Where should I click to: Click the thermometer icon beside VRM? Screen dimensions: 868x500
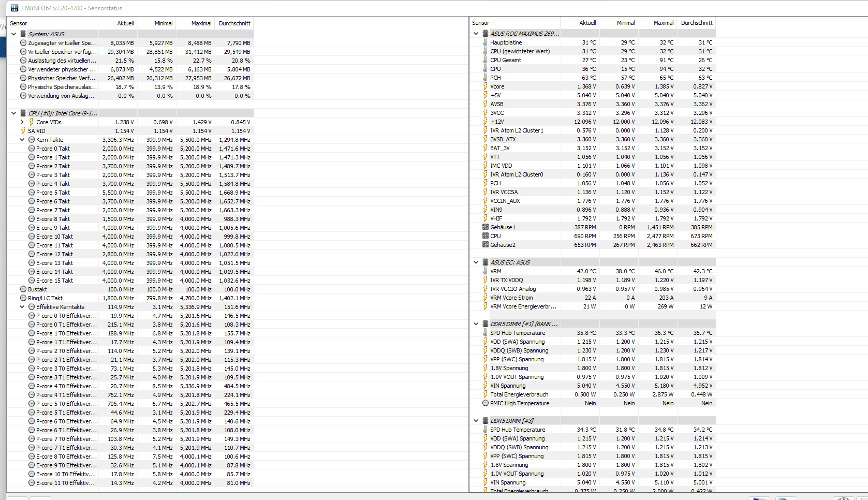(x=485, y=271)
